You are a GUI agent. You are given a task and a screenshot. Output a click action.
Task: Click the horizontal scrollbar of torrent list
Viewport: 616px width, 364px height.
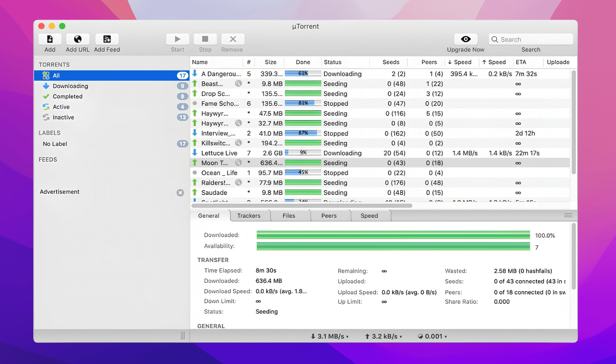302,206
